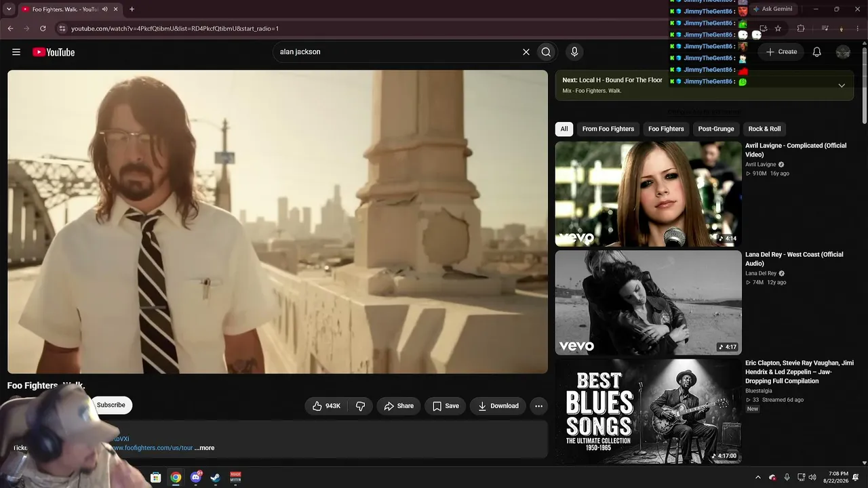Select the 'All' filter chip
Screen dimensions: 868x488
point(564,129)
